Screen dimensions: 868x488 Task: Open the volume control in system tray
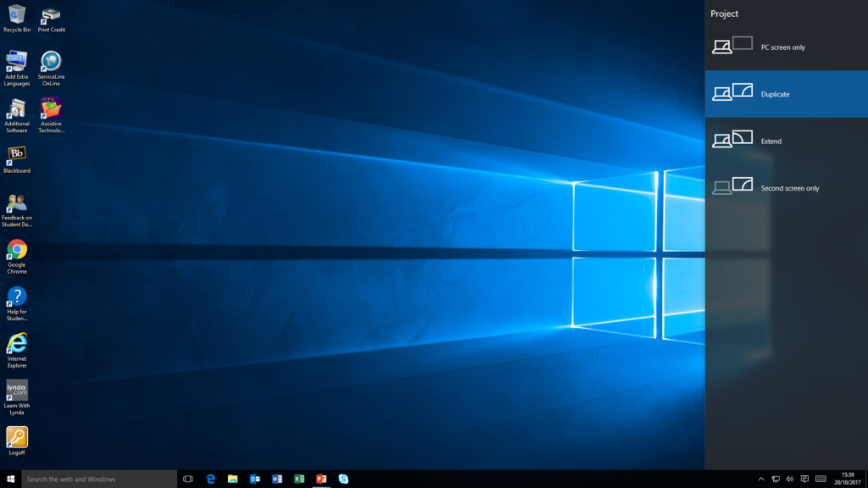point(790,479)
